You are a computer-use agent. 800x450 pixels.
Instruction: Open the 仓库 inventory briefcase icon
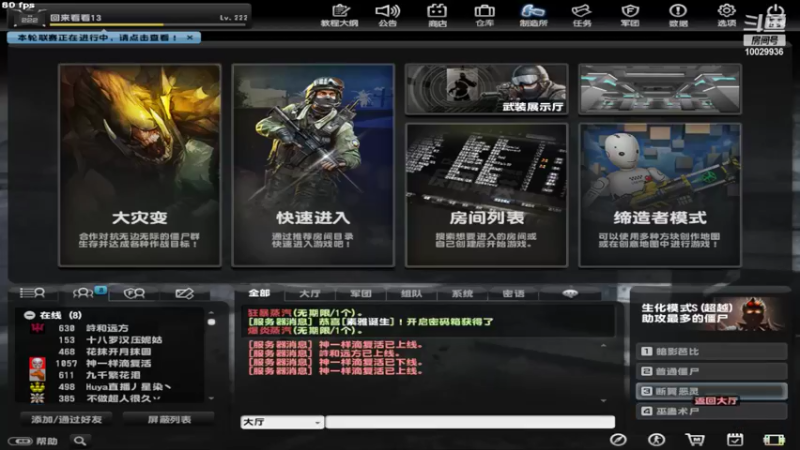click(485, 15)
